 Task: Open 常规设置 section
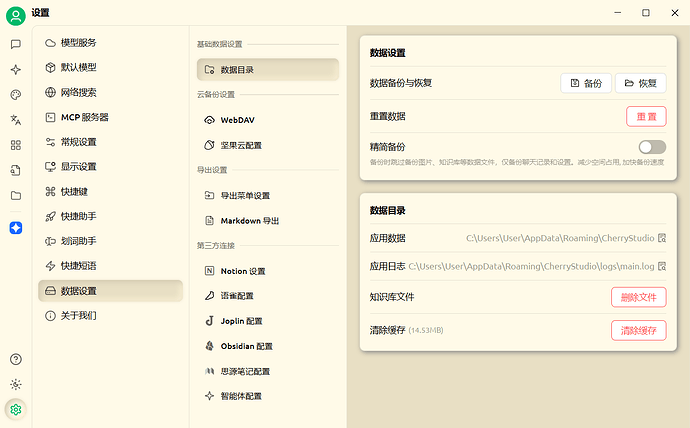click(110, 142)
